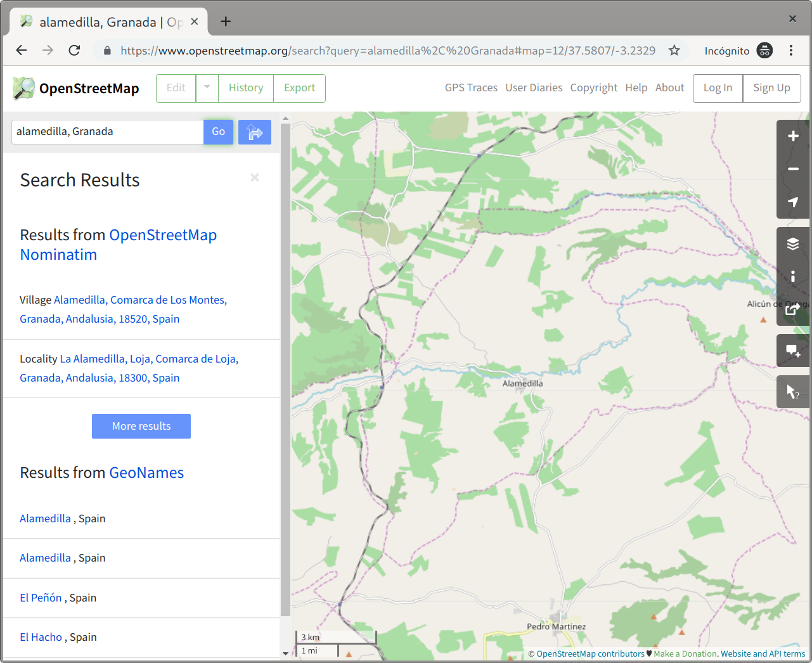Load More results

coord(141,426)
